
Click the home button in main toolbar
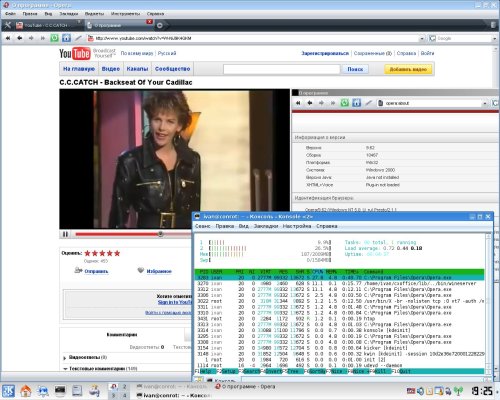coord(66,38)
